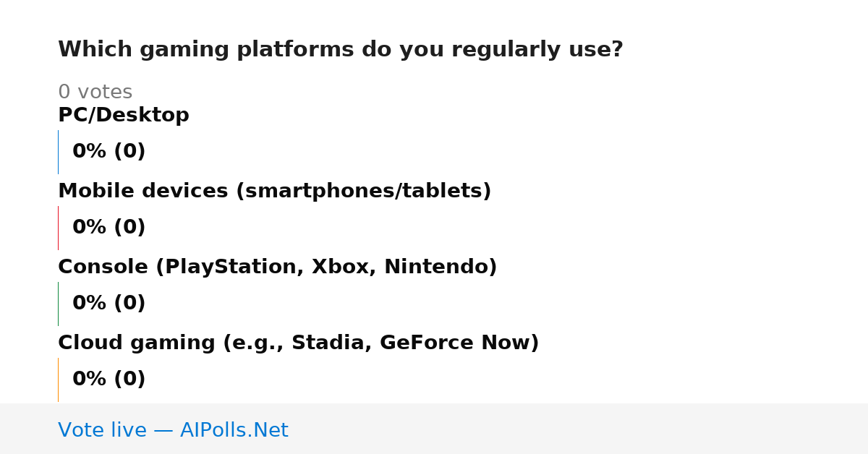The height and width of the screenshot is (454, 868).
Task: Choose the Console (PlayStation, Xbox, Nintendo) option
Action: coord(277,267)
